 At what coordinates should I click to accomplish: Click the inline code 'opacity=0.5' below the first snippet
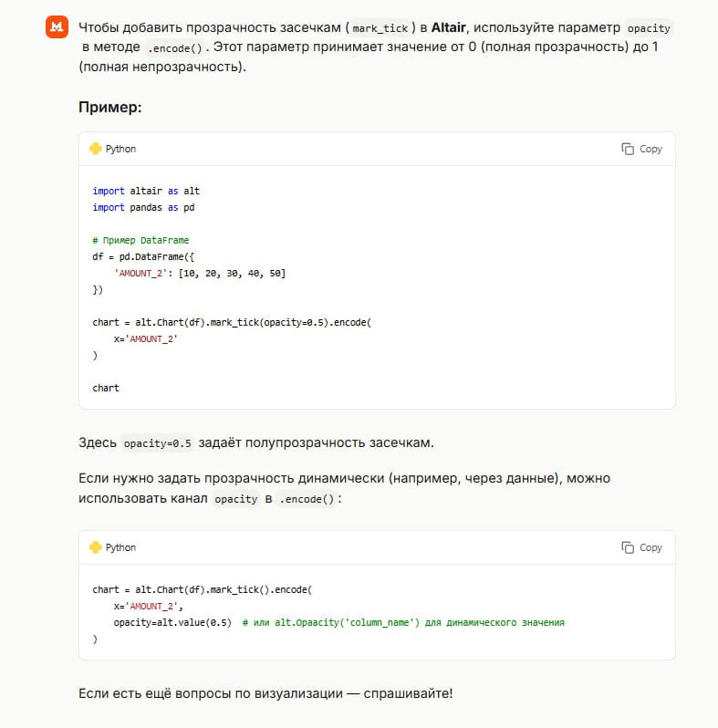[x=158, y=443]
